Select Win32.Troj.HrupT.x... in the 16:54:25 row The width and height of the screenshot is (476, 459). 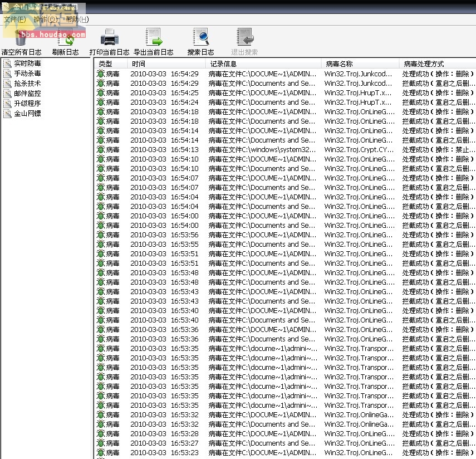[358, 92]
